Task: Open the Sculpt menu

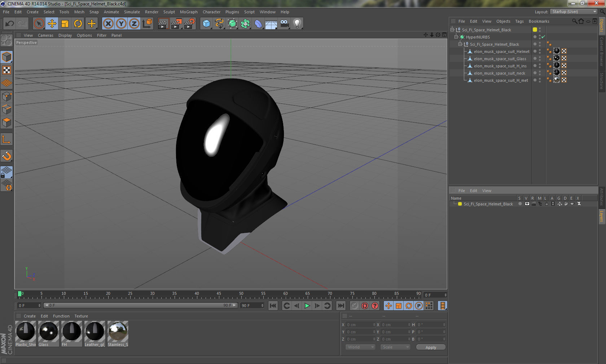Action: 169,12
